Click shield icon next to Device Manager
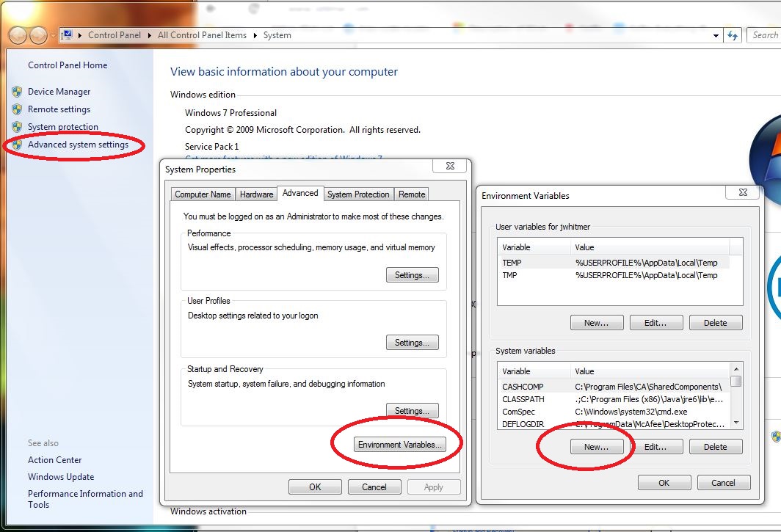Screen dimensions: 781x532 tap(17, 92)
